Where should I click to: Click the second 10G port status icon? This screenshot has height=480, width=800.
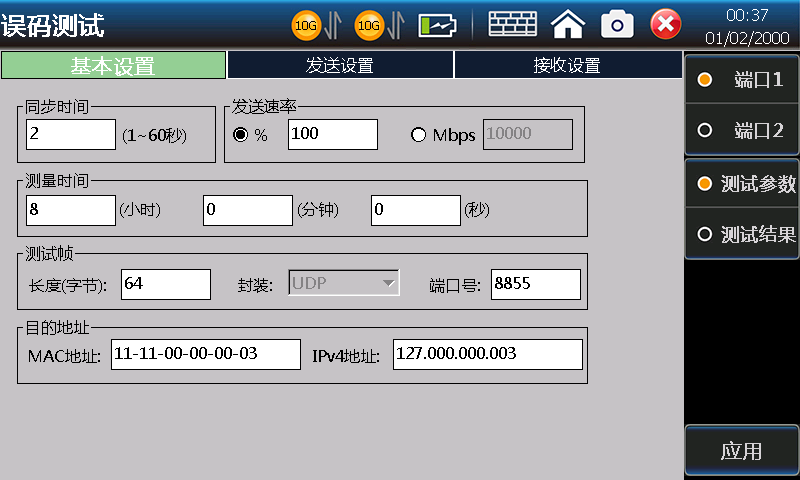[370, 24]
